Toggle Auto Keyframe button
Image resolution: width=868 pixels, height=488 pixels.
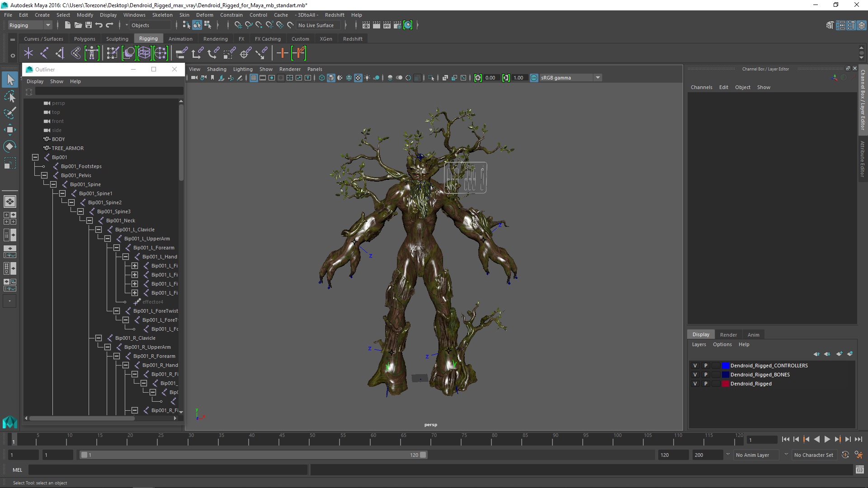point(845,455)
